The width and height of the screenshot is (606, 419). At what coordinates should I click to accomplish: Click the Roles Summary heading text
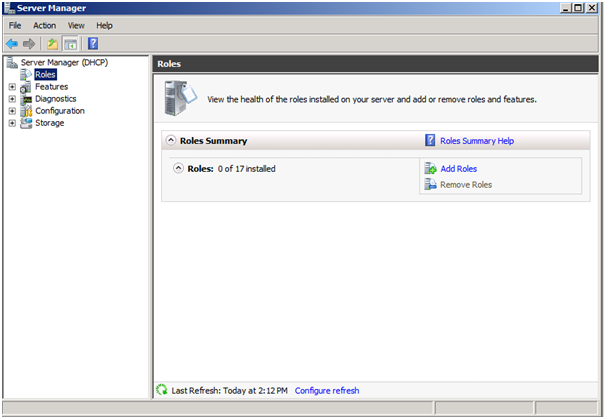[x=213, y=141]
